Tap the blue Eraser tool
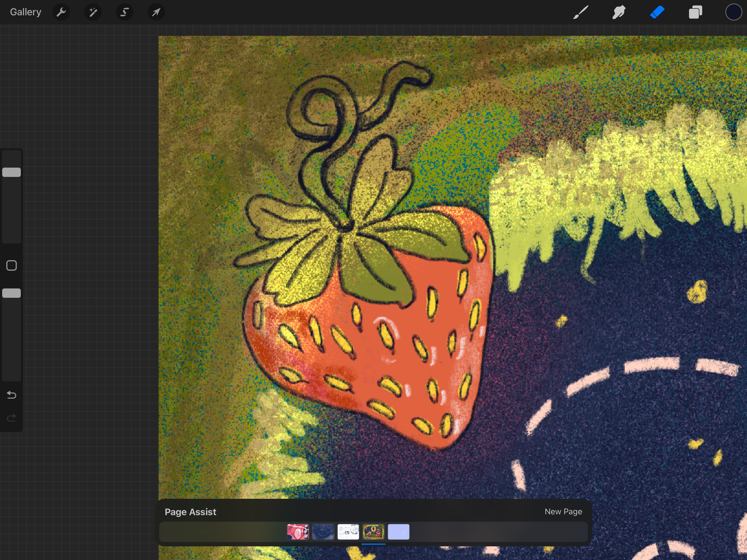747x560 pixels. click(x=657, y=13)
